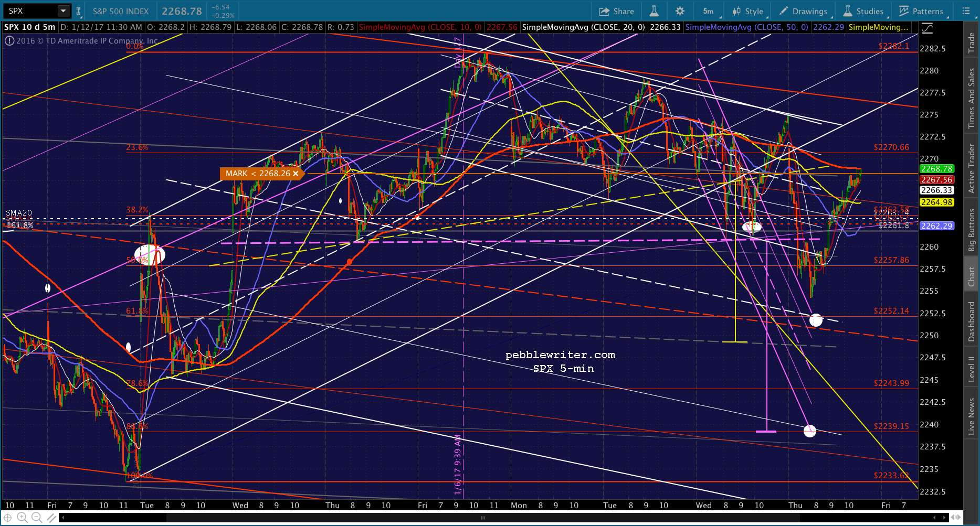Click the SPX symbol input field
Screen dimensions: 980x526
(30, 11)
